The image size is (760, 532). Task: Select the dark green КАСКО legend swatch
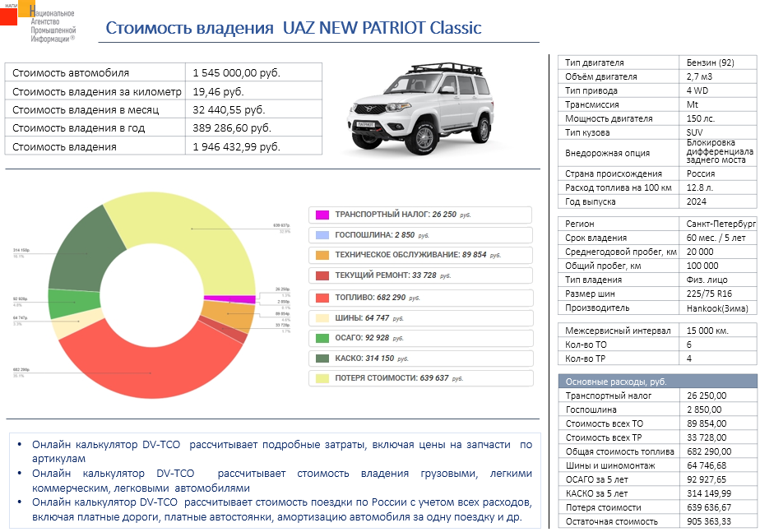(x=322, y=359)
